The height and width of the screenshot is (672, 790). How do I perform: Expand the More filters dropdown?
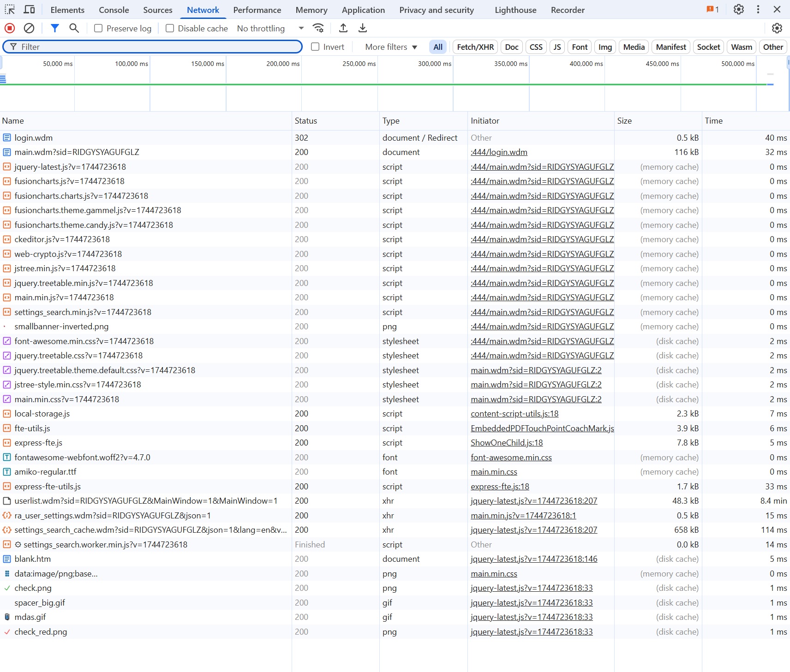tap(391, 47)
